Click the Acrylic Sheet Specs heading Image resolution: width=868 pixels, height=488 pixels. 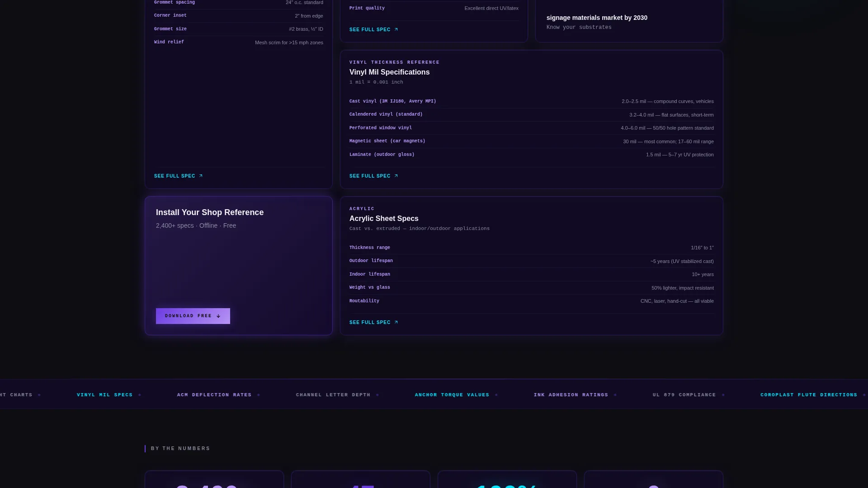(x=384, y=219)
